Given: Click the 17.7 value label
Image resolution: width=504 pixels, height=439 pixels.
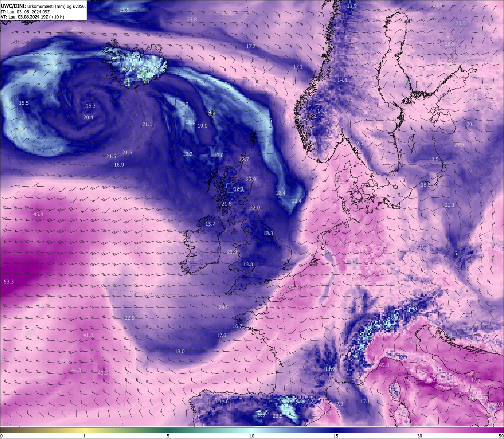Looking at the screenshot, I should [x=251, y=46].
